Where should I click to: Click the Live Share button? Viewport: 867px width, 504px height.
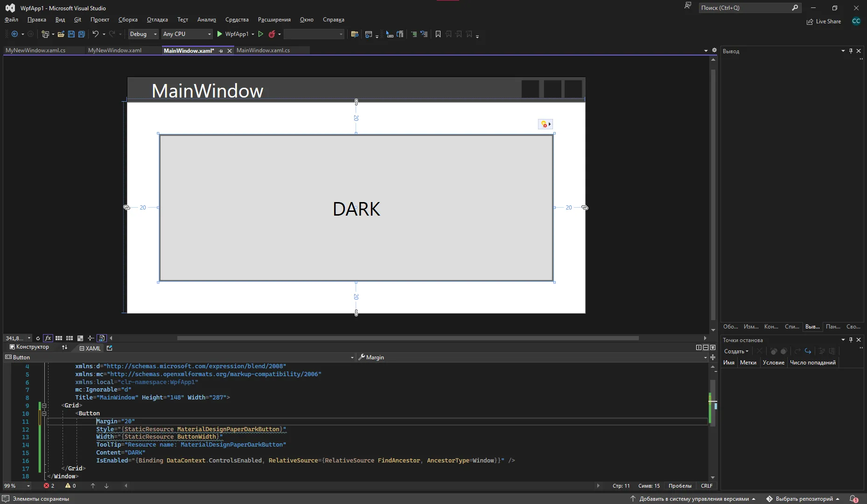[x=824, y=21]
